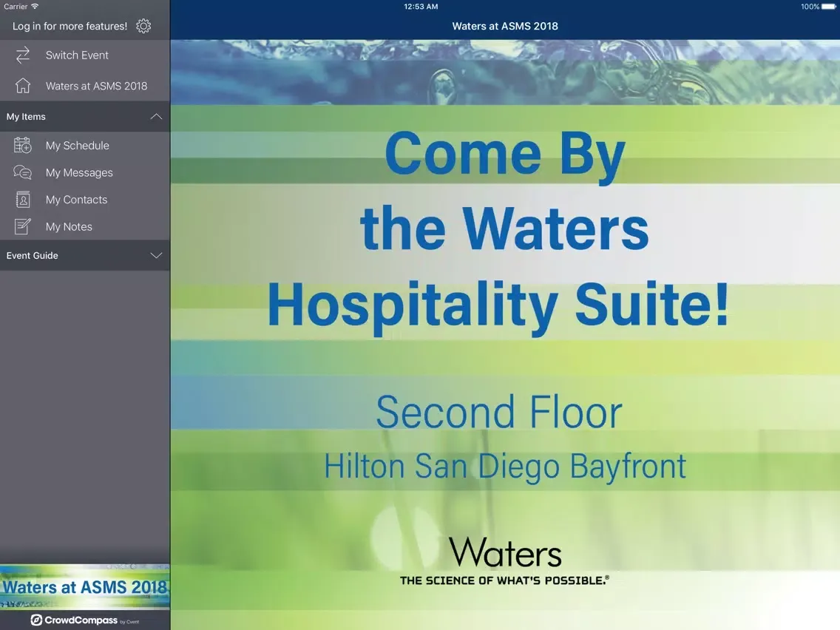Open My Messages from sidebar
This screenshot has width=840, height=630.
tap(85, 172)
